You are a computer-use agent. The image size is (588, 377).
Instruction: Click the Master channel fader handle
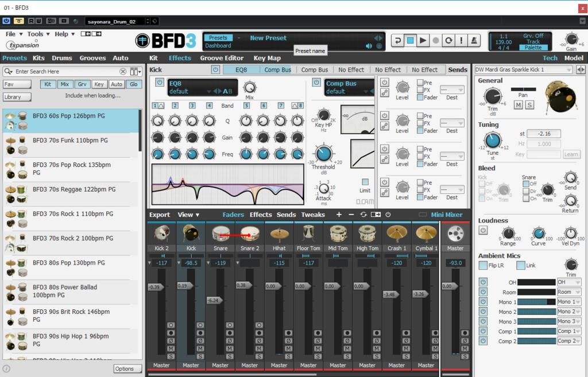(449, 286)
